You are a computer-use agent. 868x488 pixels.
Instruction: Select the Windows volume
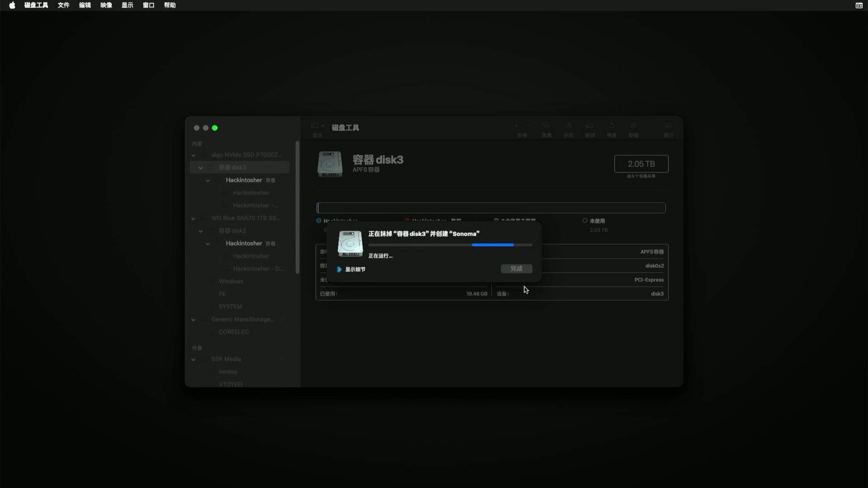(x=231, y=281)
